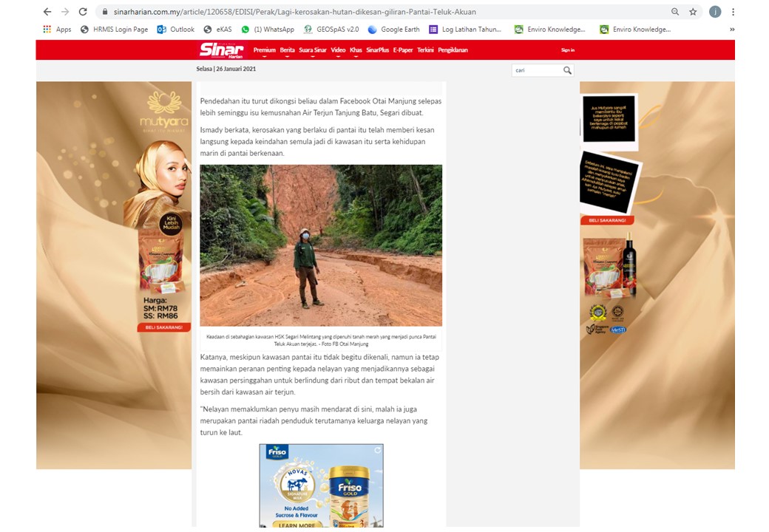Click BELI SAKARANG on the left Mutyara ad

[164, 327]
